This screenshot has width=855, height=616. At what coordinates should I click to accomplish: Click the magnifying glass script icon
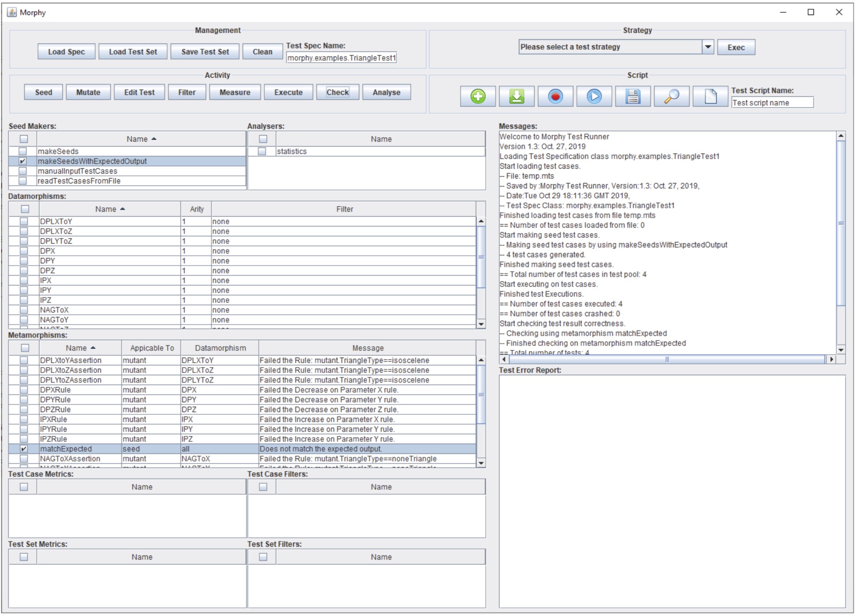672,96
